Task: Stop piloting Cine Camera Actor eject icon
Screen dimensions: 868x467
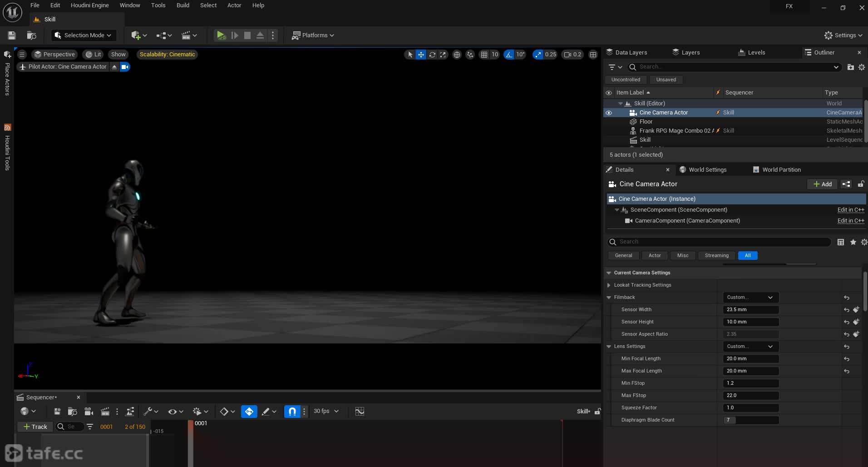Action: click(x=114, y=67)
